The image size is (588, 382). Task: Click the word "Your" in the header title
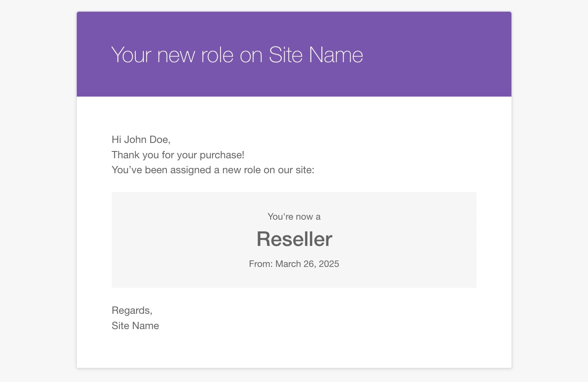pos(131,55)
